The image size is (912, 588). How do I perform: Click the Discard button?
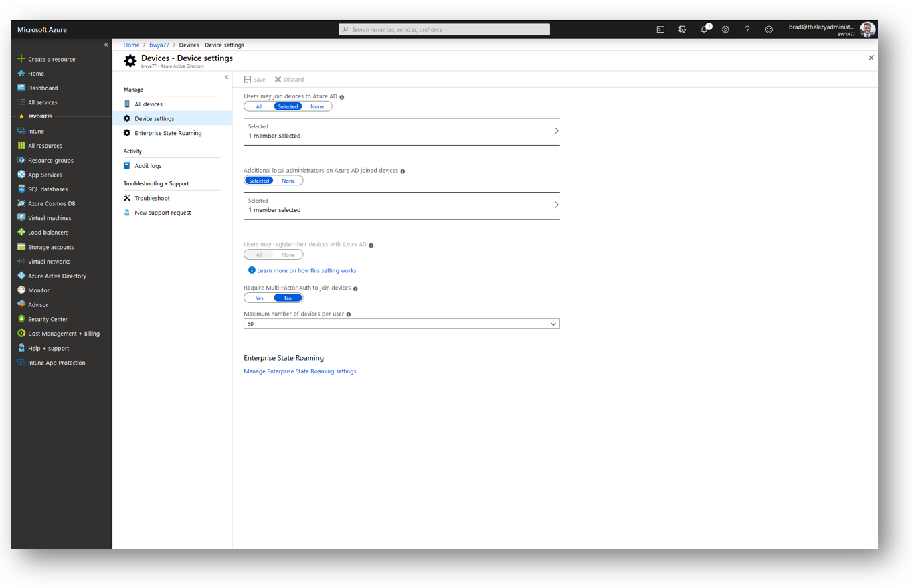(x=289, y=79)
